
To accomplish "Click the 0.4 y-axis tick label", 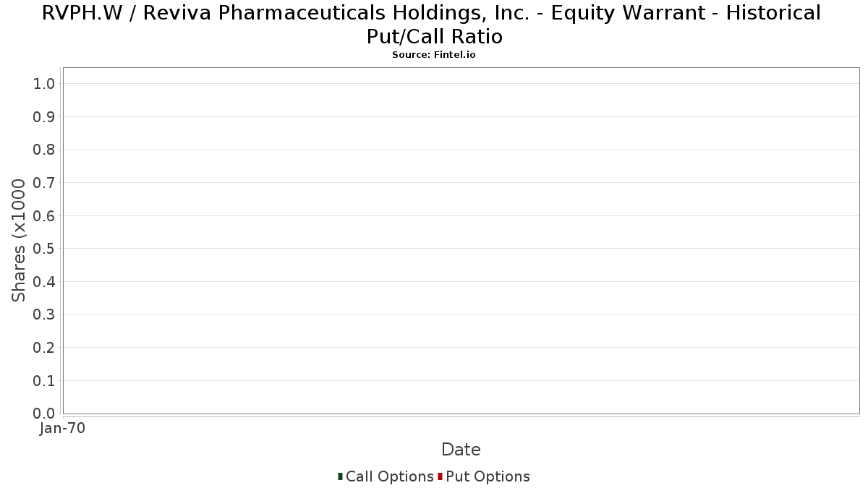I will click(44, 282).
